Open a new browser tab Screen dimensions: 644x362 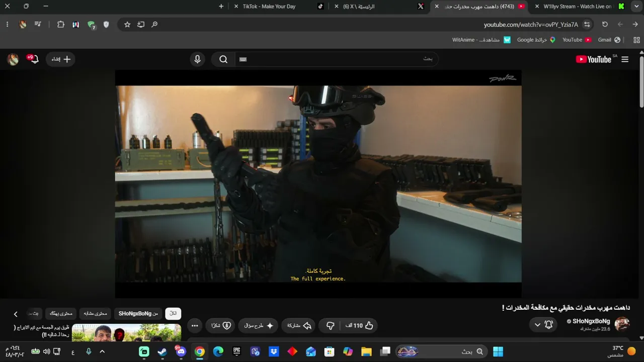pyautogui.click(x=221, y=7)
